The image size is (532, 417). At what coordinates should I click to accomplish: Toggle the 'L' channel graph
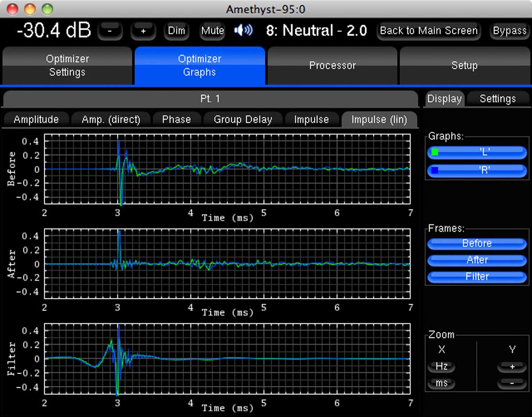point(477,152)
